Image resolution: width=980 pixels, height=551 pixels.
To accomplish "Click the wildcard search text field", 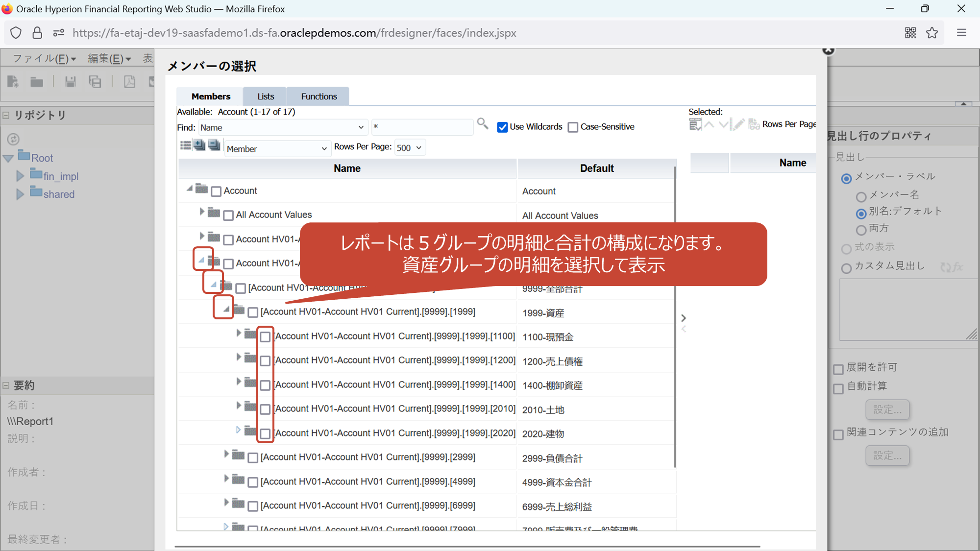I will click(x=421, y=127).
